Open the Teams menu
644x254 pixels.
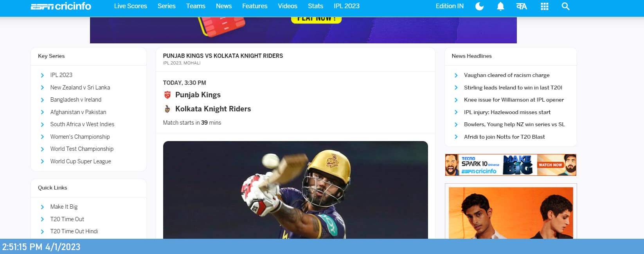point(196,6)
